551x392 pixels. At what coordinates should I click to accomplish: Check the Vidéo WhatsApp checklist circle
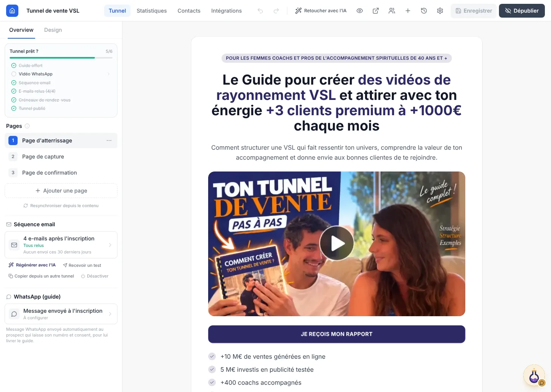(x=14, y=74)
